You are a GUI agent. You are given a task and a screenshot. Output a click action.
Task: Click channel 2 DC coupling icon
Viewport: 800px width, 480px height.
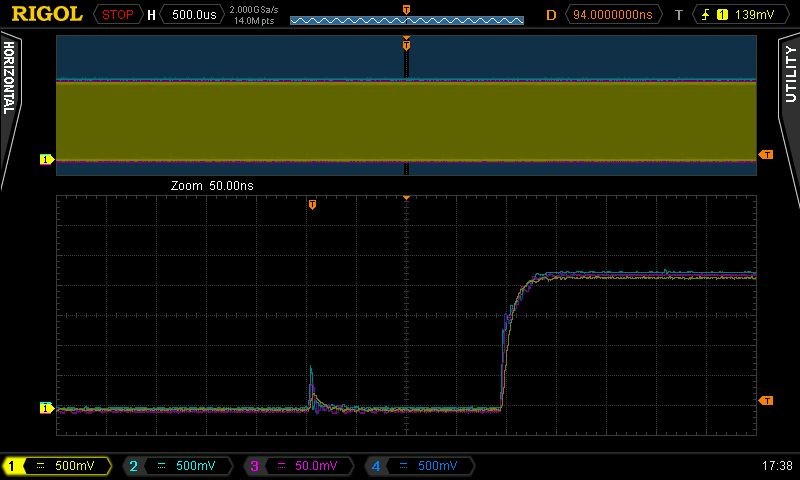pyautogui.click(x=161, y=466)
